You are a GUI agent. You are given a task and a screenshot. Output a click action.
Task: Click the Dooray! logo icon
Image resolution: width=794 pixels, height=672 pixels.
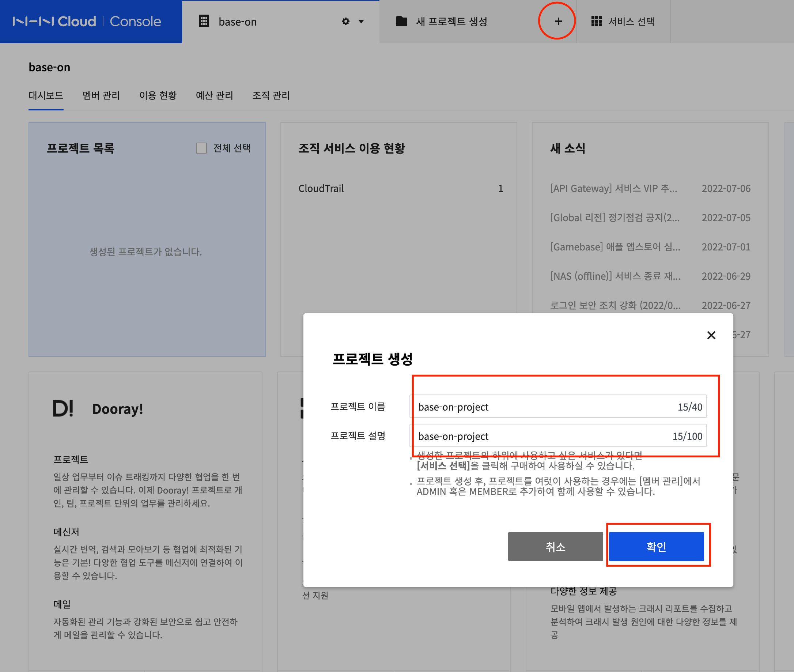(x=63, y=408)
